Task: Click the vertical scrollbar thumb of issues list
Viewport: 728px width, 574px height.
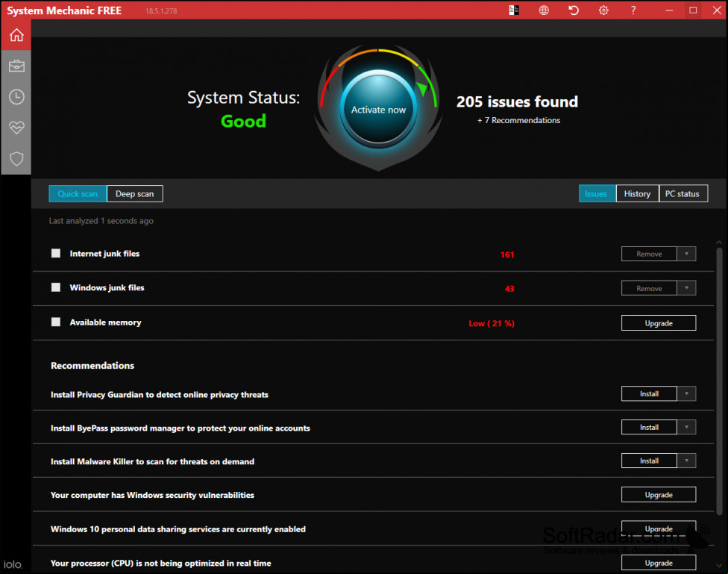Action: click(x=719, y=381)
